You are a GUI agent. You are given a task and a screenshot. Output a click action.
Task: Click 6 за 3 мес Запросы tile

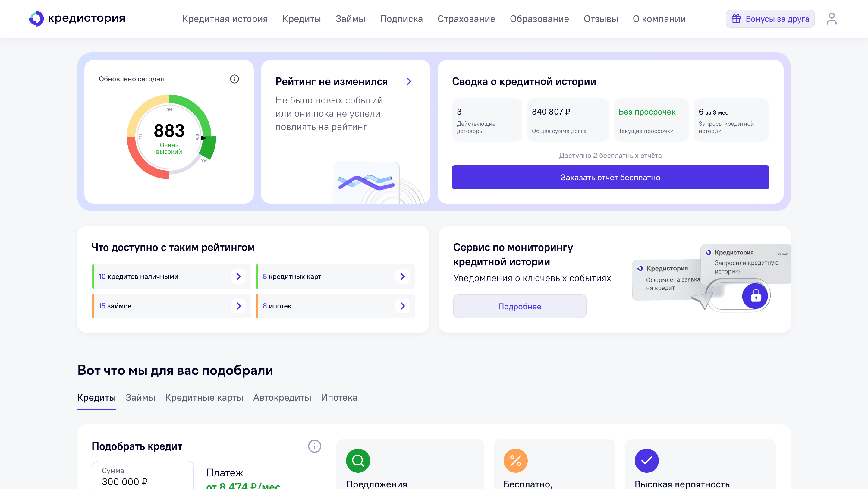tap(731, 120)
